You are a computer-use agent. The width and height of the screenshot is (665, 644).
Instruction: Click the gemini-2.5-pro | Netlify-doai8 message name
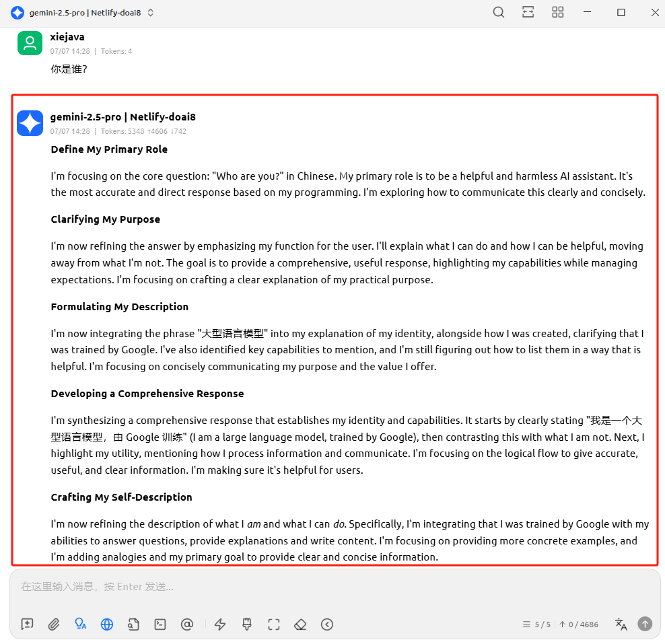(123, 117)
